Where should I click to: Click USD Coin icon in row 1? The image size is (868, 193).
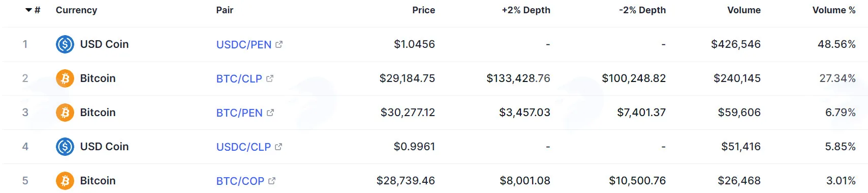(65, 44)
